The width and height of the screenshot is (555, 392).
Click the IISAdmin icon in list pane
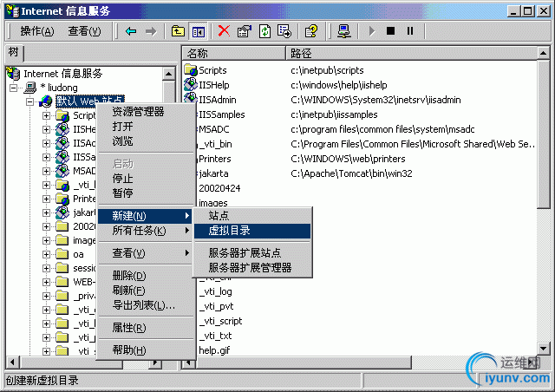point(191,99)
